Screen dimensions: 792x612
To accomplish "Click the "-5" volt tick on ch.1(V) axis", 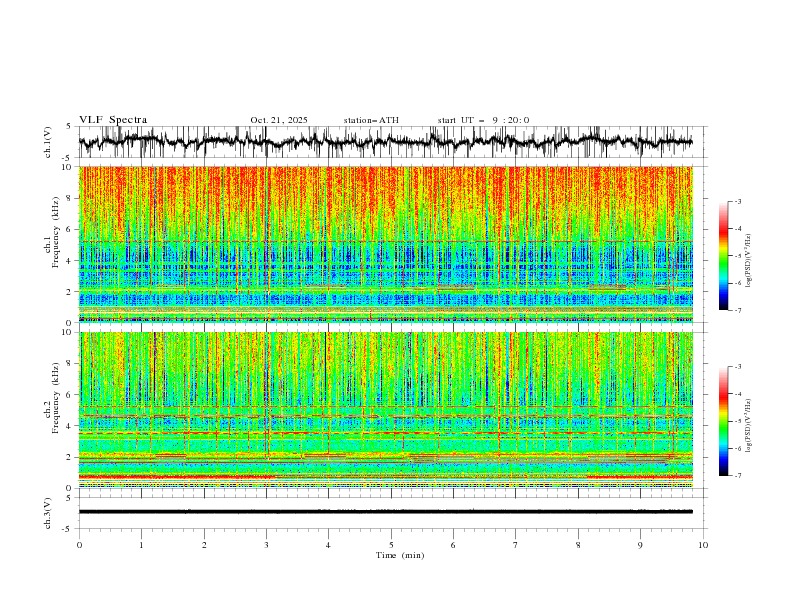I will coord(68,158).
